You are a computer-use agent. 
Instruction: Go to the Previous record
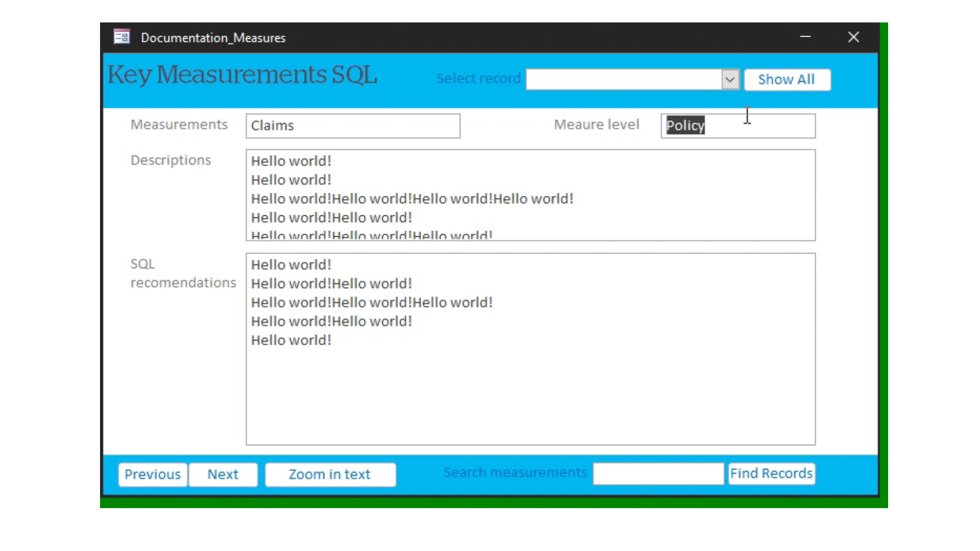(x=153, y=474)
